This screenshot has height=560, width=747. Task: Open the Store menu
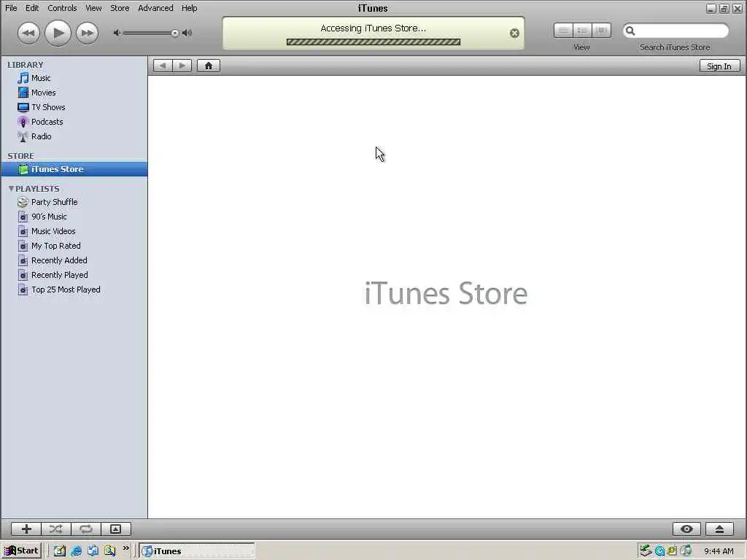[x=120, y=8]
